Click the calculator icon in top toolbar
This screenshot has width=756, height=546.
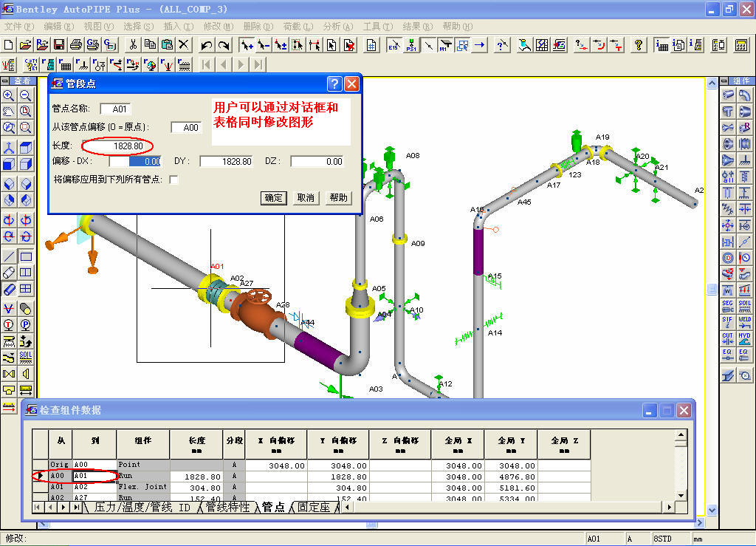[x=741, y=45]
